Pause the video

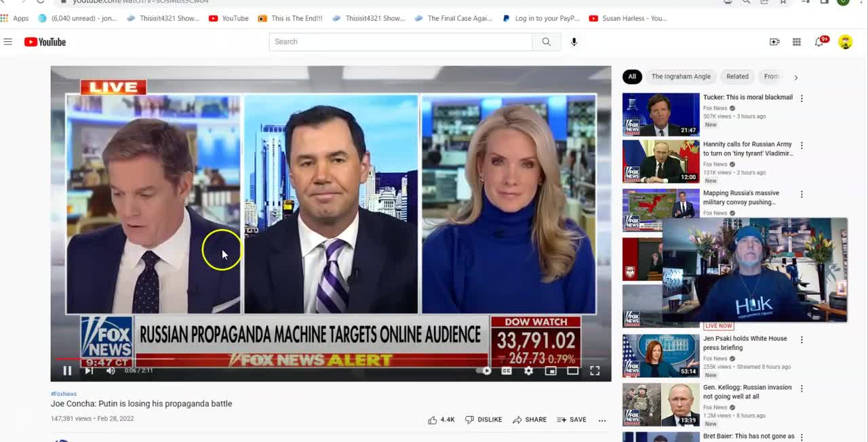tap(67, 371)
